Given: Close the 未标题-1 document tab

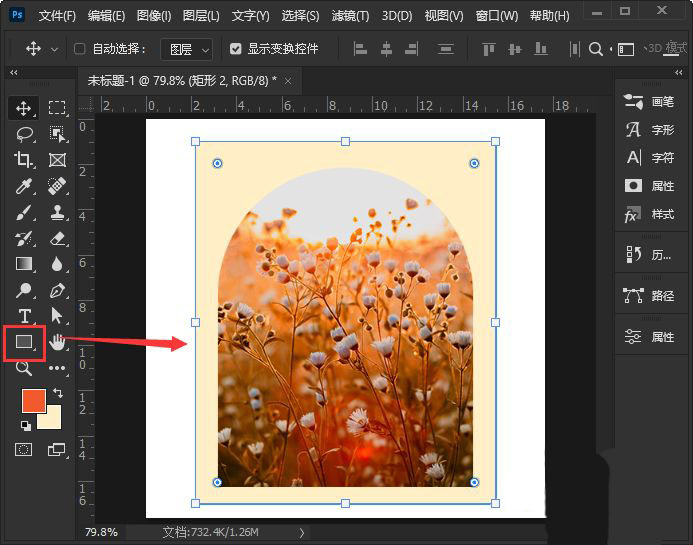Looking at the screenshot, I should click(288, 81).
